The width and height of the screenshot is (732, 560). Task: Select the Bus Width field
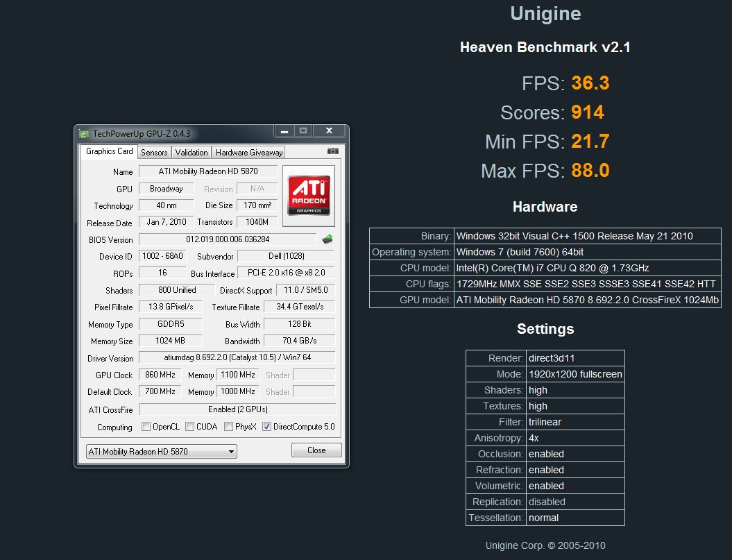tap(300, 324)
